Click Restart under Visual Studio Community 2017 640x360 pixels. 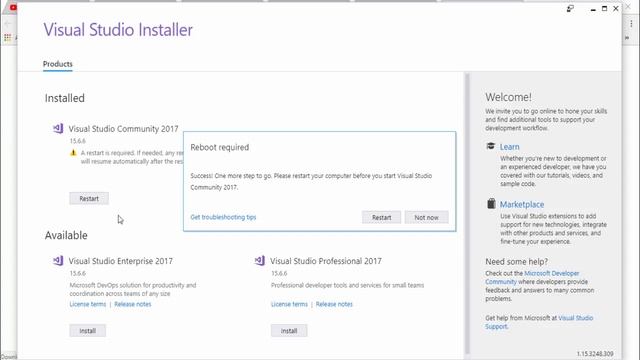(x=89, y=198)
